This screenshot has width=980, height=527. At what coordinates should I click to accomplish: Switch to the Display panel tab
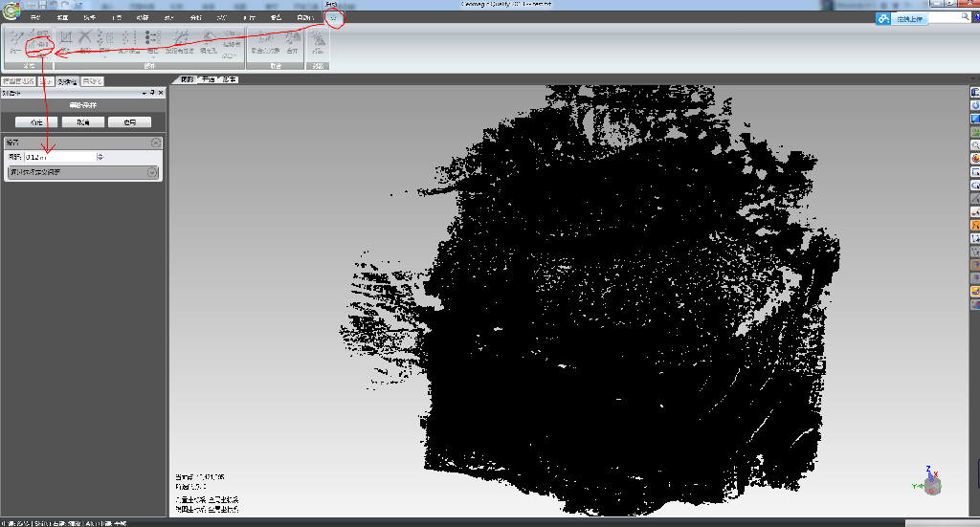coord(46,81)
